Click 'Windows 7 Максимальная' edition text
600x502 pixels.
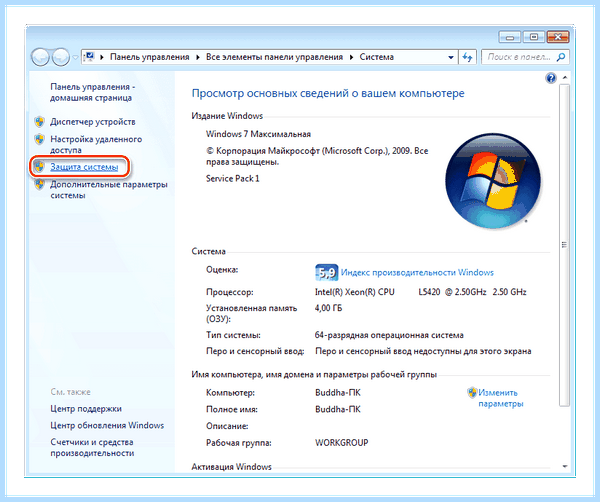(258, 134)
